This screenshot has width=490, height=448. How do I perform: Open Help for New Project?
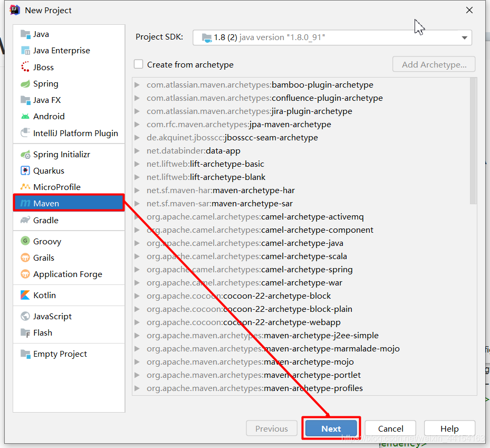[x=449, y=428]
